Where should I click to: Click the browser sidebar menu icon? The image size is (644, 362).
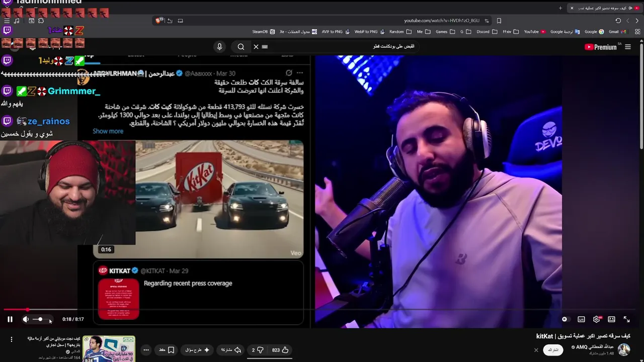coord(7,21)
